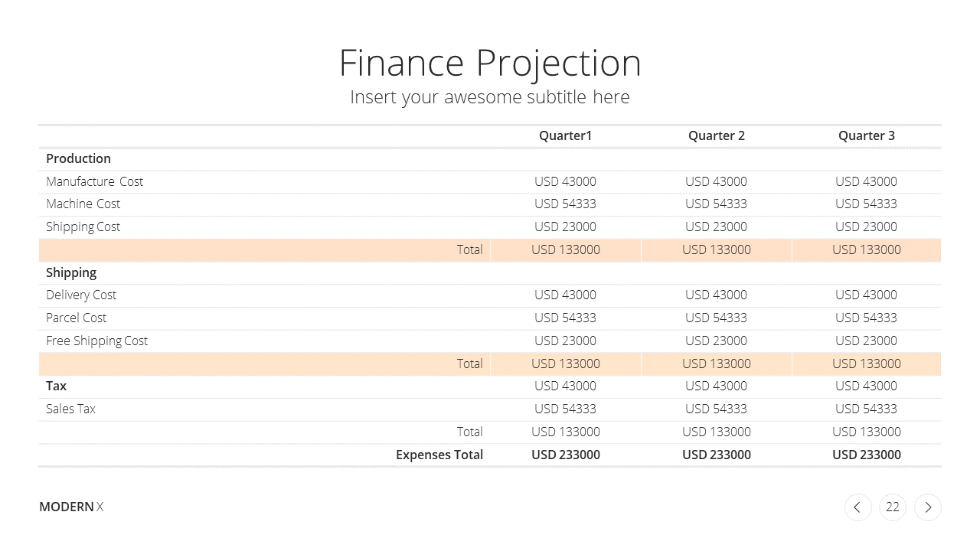The image size is (980, 551).
Task: Select the MODERN X logo text
Action: pyautogui.click(x=71, y=507)
